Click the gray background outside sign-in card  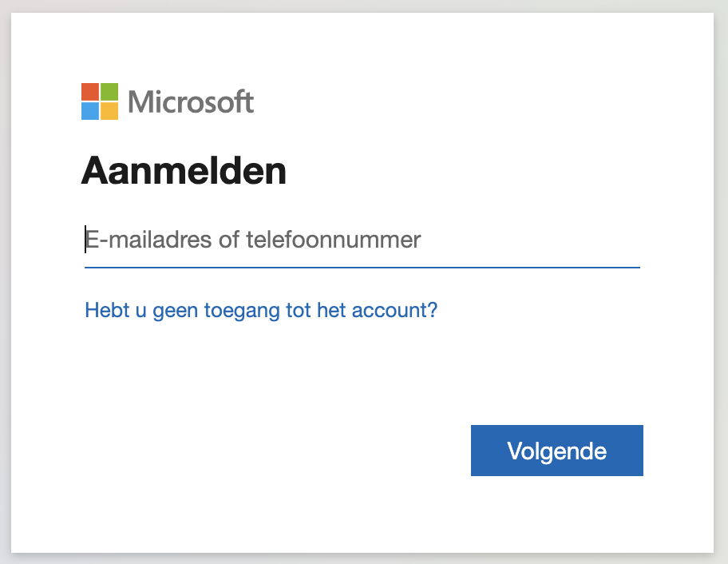(x=721, y=280)
